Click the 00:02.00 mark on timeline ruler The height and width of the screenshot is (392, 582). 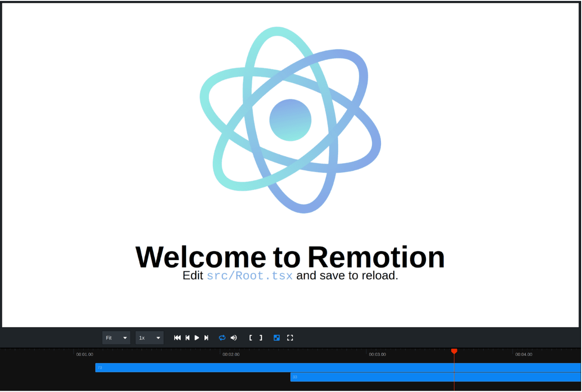coord(231,355)
